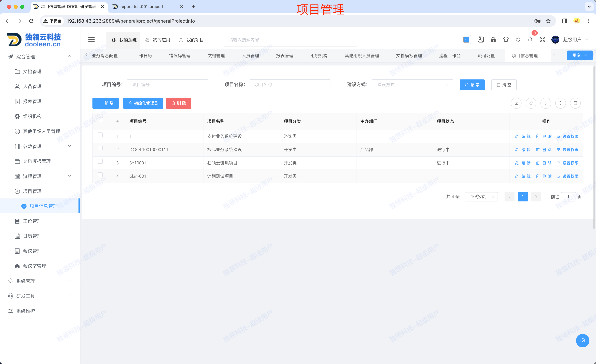596x364 pixels.
Task: Click the super user avatar
Action: pyautogui.click(x=555, y=40)
